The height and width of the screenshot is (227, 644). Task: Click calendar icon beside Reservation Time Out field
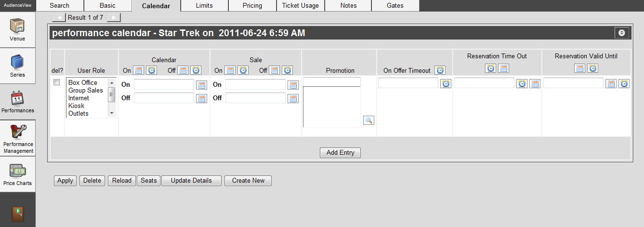[535, 84]
